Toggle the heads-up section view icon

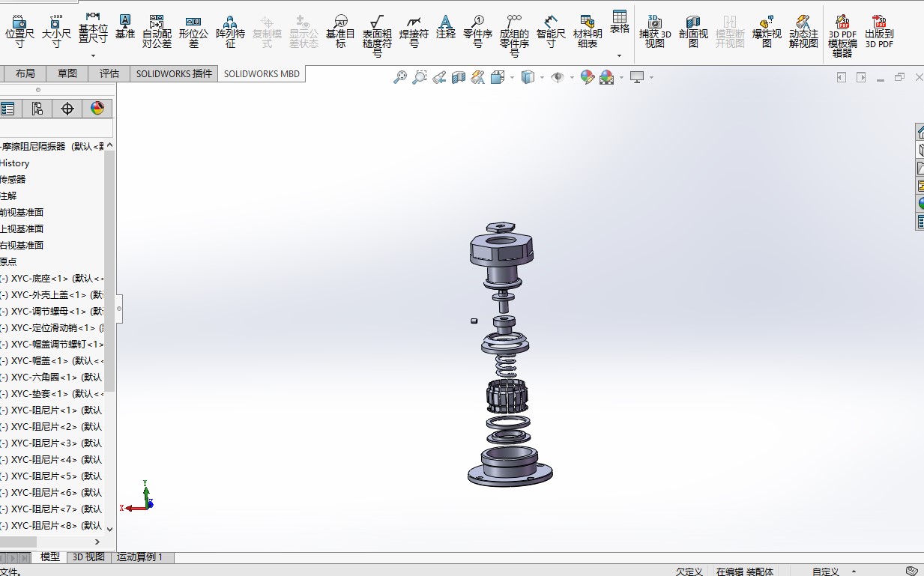click(x=459, y=77)
